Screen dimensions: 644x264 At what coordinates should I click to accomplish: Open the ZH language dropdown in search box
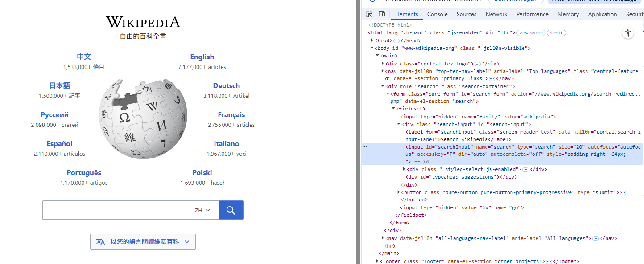(203, 210)
